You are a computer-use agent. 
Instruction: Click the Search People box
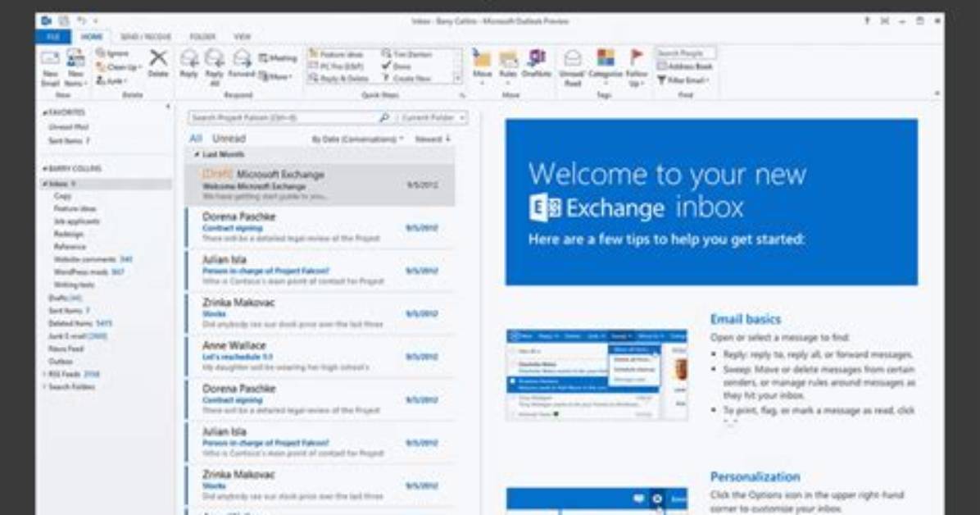point(686,53)
